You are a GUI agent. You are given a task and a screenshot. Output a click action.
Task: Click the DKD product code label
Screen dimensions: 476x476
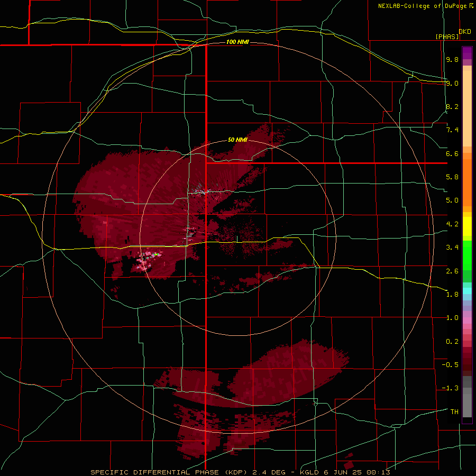[x=465, y=32]
